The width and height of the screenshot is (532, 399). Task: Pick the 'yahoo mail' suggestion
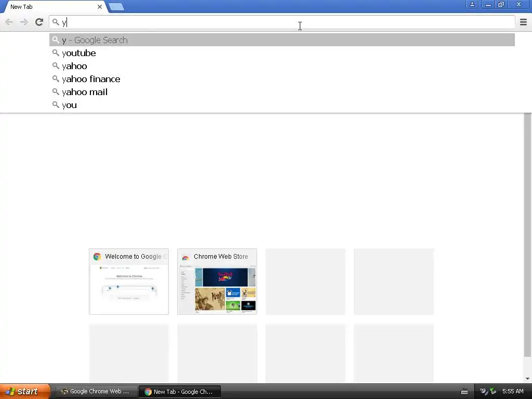282,92
